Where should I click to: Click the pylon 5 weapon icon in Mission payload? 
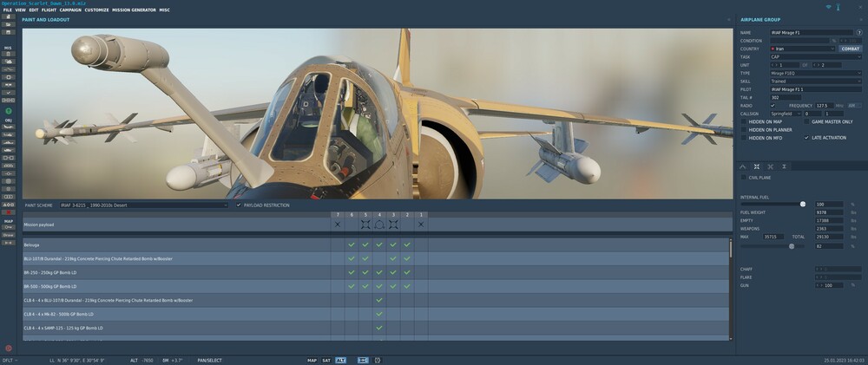[x=365, y=225]
